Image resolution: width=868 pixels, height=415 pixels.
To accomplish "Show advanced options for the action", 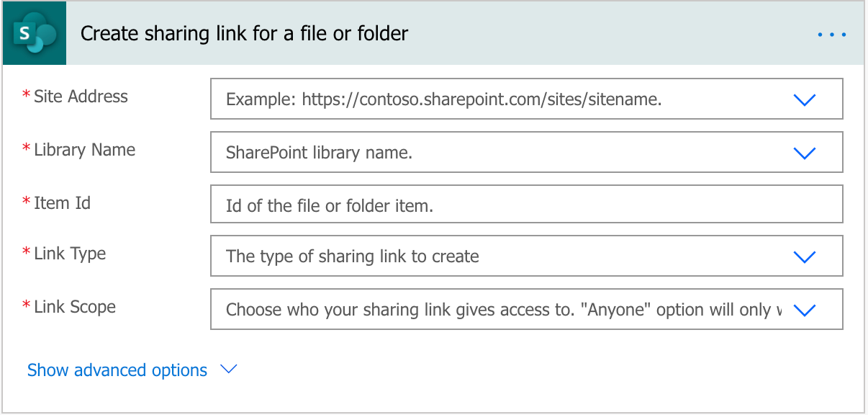I will [117, 370].
